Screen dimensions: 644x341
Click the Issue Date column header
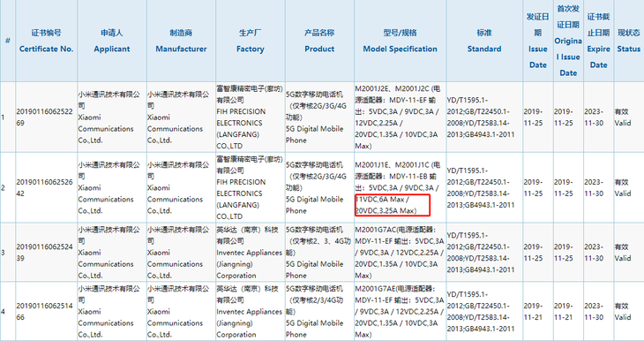pyautogui.click(x=537, y=41)
